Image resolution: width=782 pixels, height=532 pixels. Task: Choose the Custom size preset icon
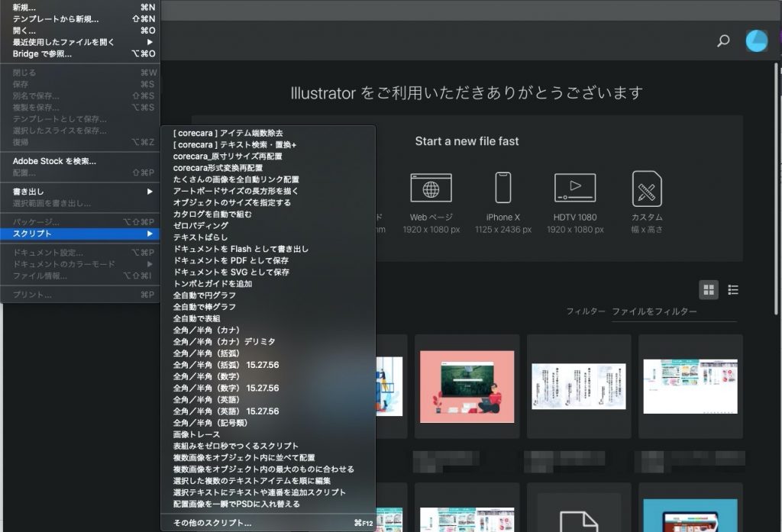(647, 188)
